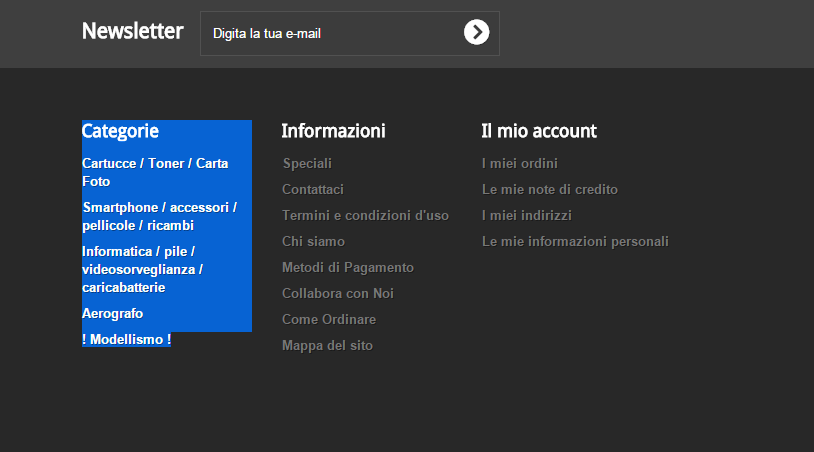Click Collabora con Noi link
The width and height of the screenshot is (814, 452).
(x=338, y=293)
